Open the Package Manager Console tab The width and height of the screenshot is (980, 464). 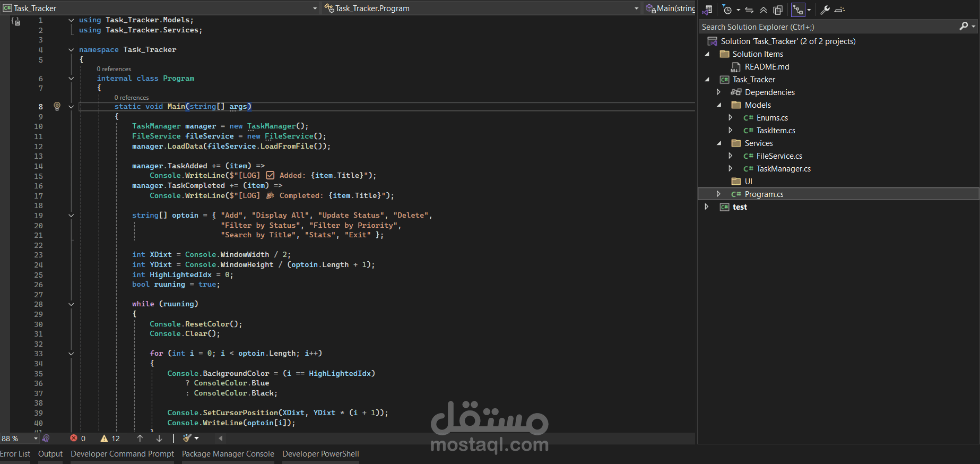[228, 454]
